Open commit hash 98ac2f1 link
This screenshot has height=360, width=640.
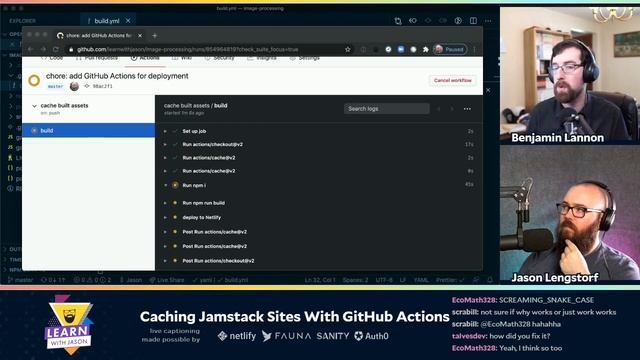102,87
